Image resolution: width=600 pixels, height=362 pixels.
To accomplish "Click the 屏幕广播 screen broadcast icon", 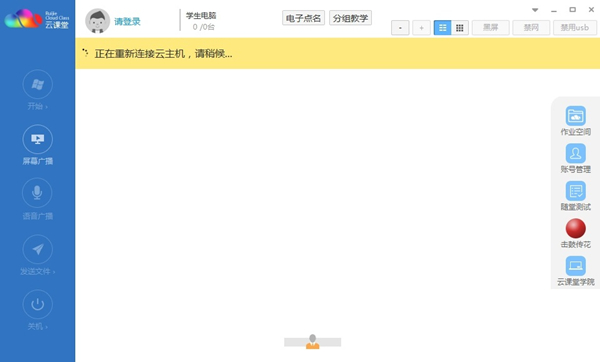I will coord(38,139).
